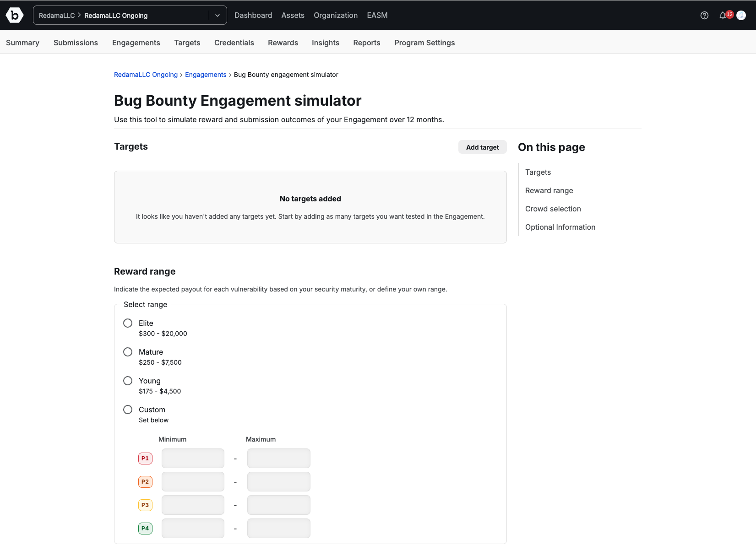
Task: Switch to the Engagements tab
Action: (136, 43)
